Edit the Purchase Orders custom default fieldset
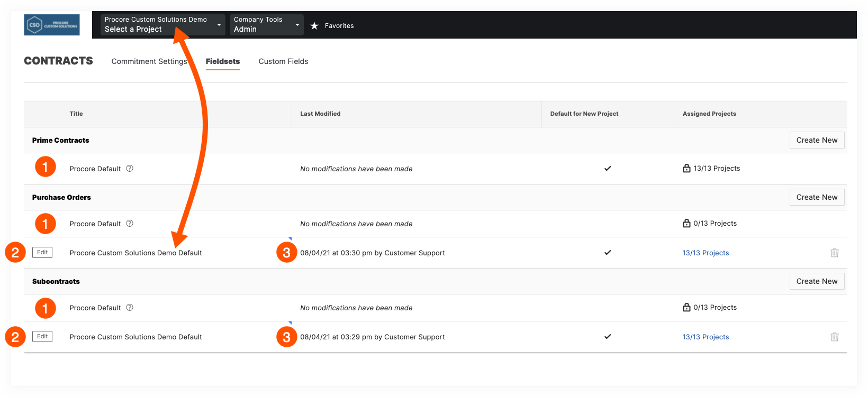 (42, 253)
